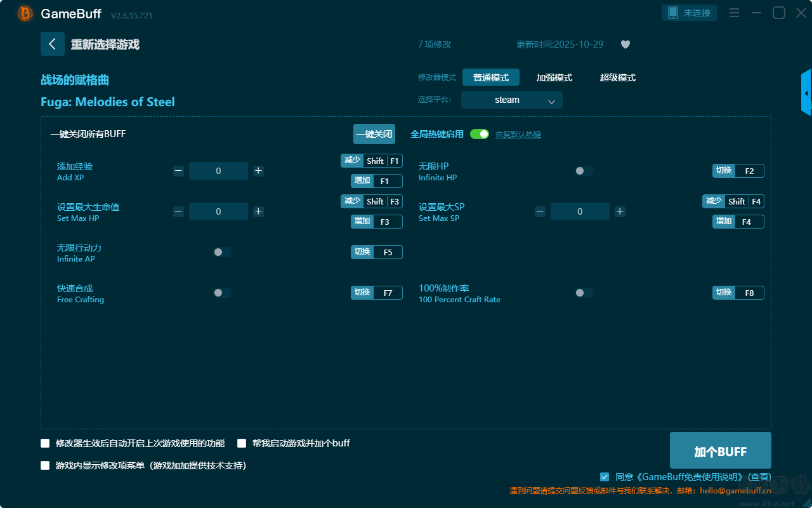
Task: Click the 战场的赋格曲 game name
Action: (x=75, y=80)
